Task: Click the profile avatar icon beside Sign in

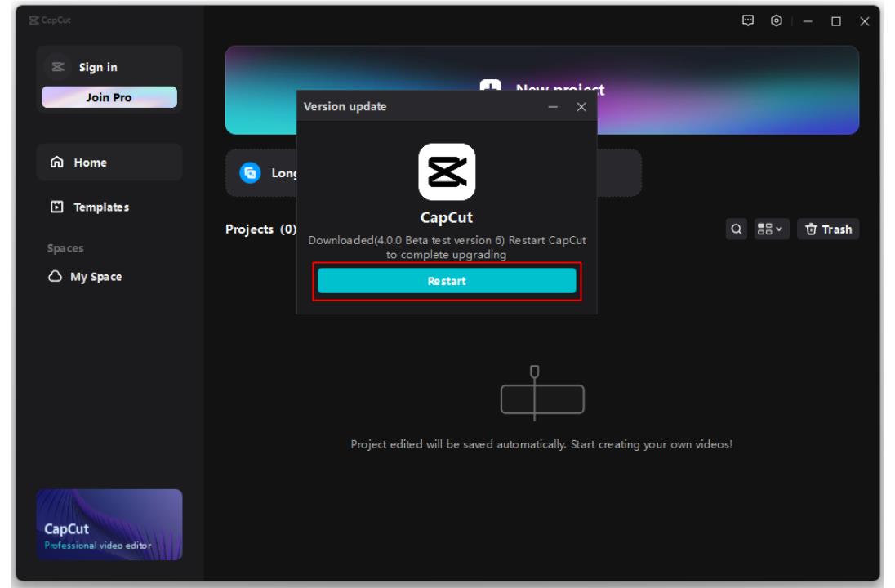Action: tap(58, 67)
